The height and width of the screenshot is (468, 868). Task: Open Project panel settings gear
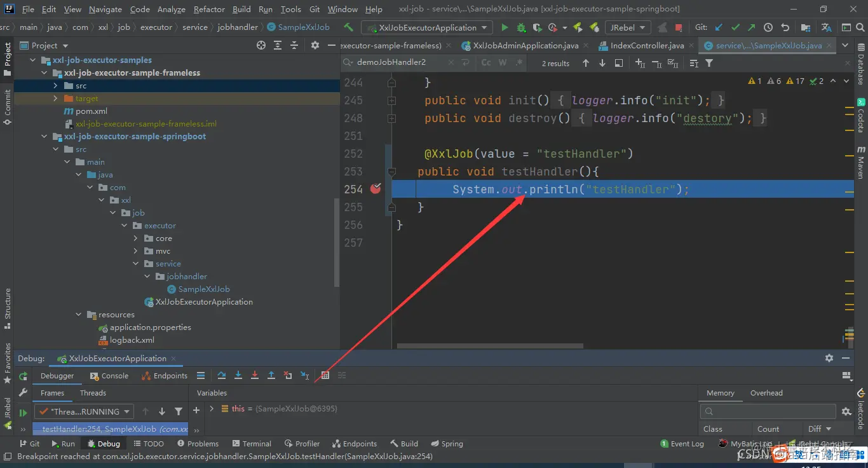coord(315,45)
